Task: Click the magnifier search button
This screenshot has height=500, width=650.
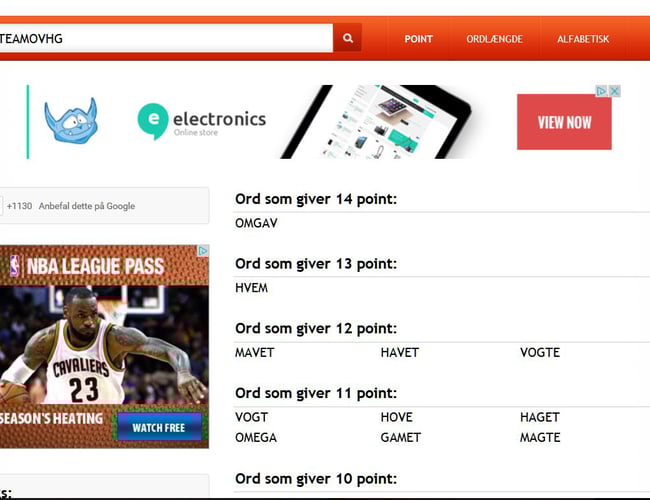Action: [347, 38]
